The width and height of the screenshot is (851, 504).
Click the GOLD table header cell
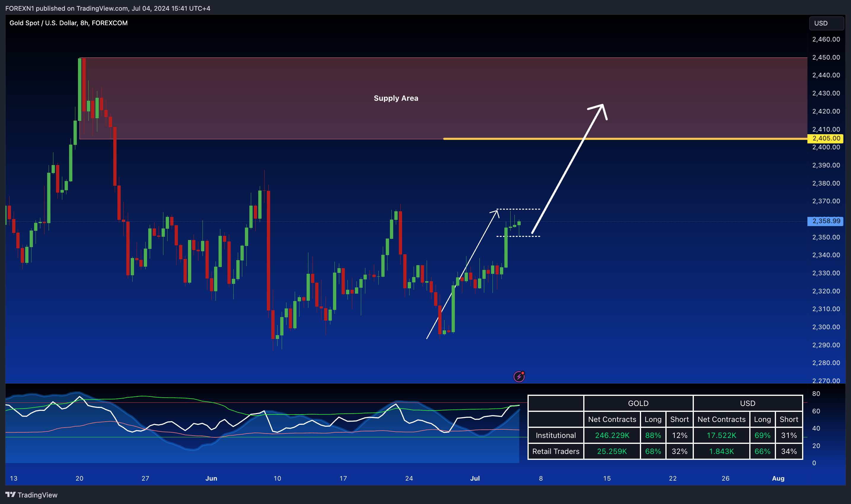click(638, 403)
